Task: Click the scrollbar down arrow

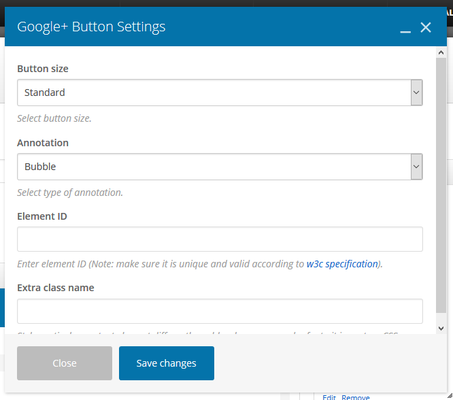Action: [x=441, y=328]
